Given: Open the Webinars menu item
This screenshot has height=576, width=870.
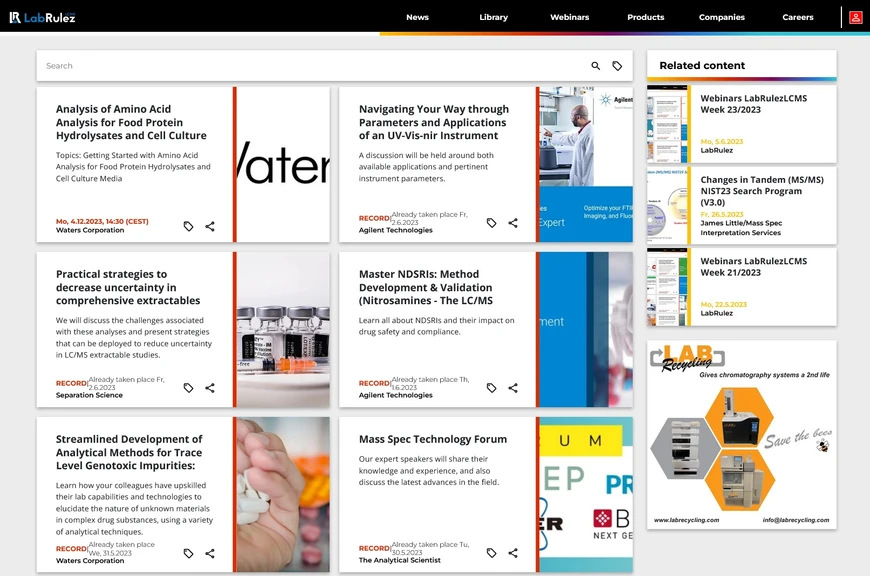Looking at the screenshot, I should 569,17.
